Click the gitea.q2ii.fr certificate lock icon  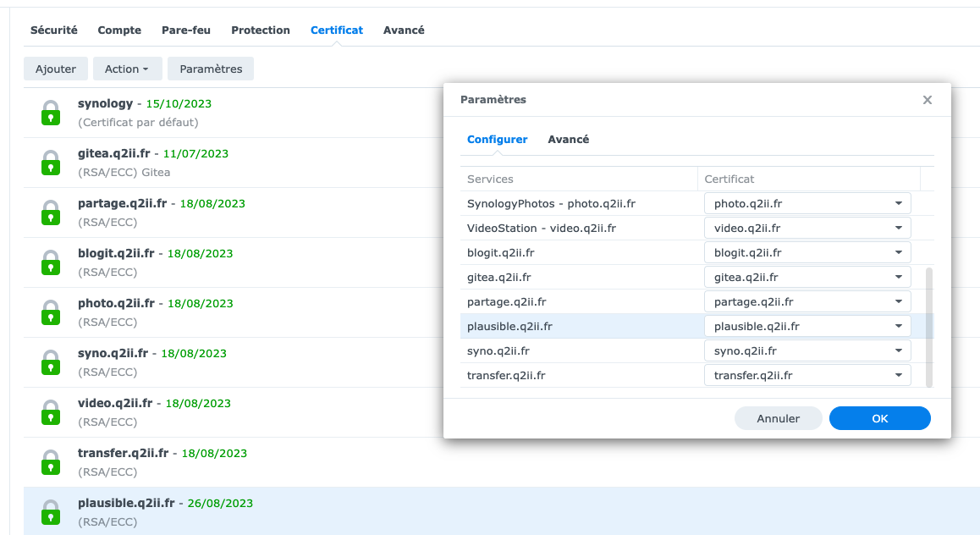[52, 163]
